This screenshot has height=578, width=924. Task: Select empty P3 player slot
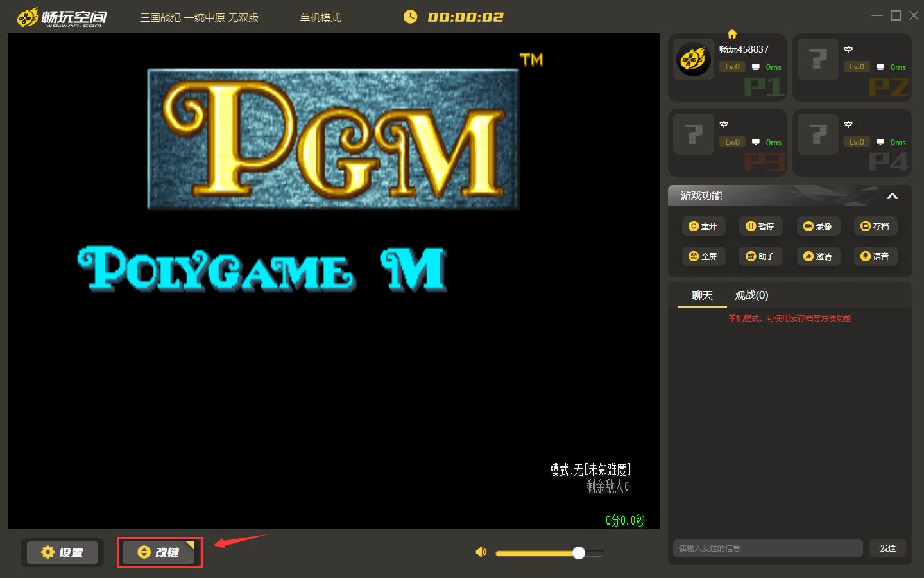point(728,143)
